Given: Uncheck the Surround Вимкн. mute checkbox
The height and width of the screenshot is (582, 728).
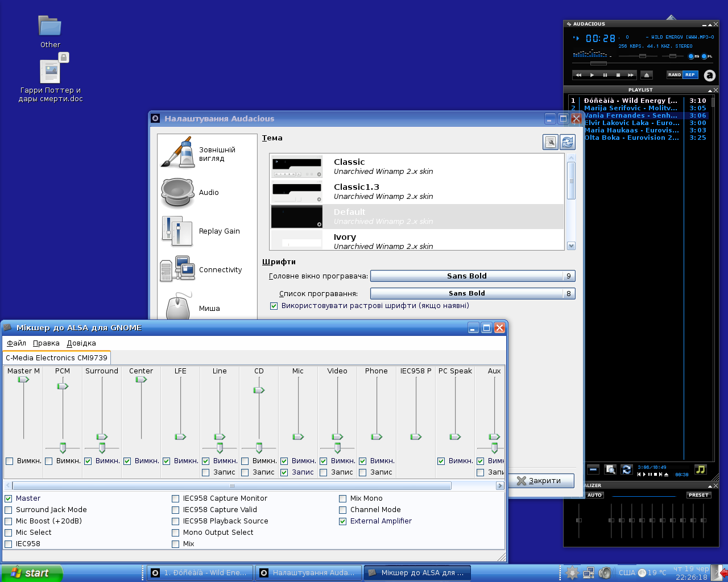Looking at the screenshot, I should (88, 461).
